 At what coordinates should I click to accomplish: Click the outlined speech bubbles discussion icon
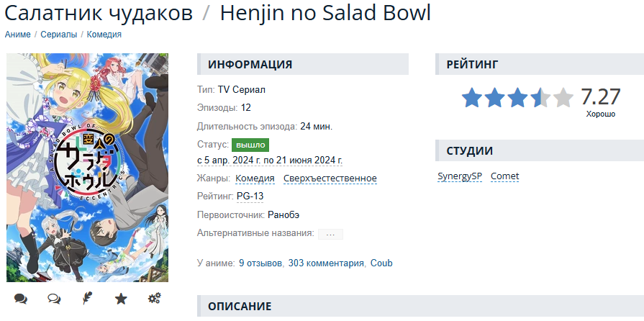pos(54,299)
